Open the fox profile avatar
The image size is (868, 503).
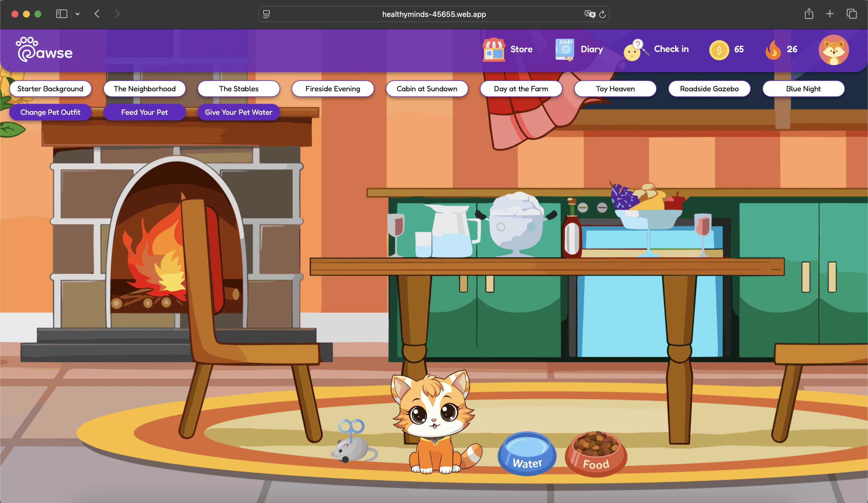833,50
